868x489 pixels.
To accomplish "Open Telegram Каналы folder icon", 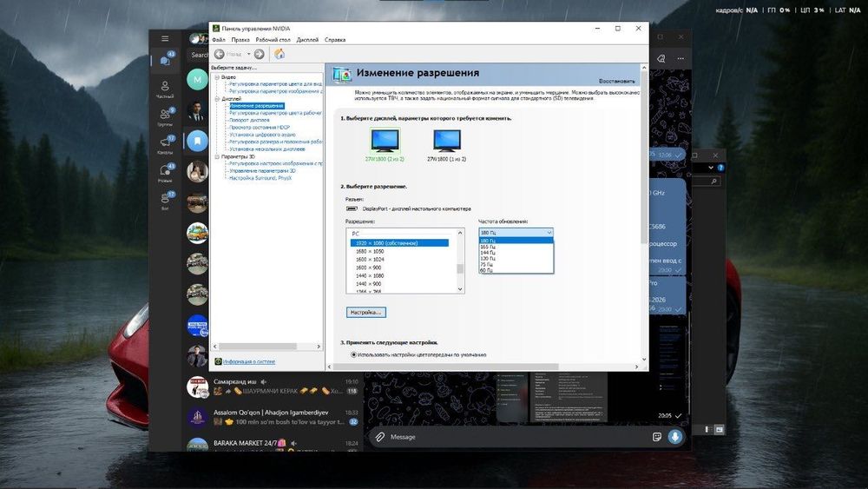I will tap(165, 144).
